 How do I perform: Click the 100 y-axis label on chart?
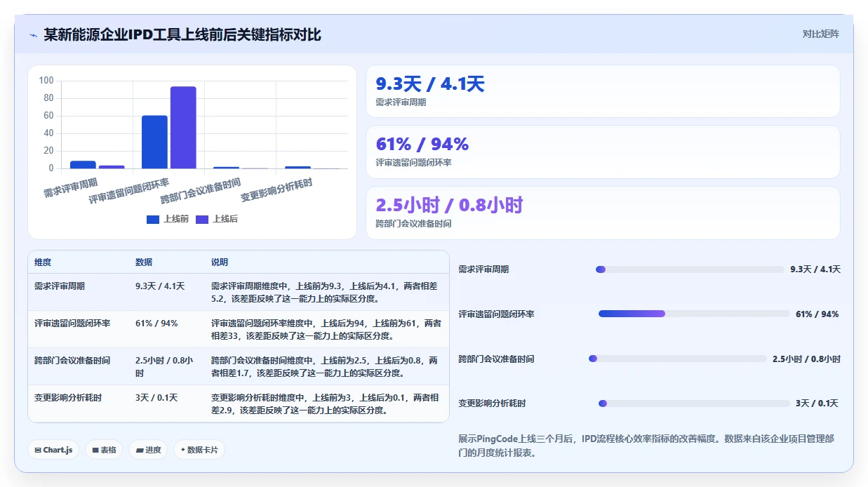coord(46,81)
